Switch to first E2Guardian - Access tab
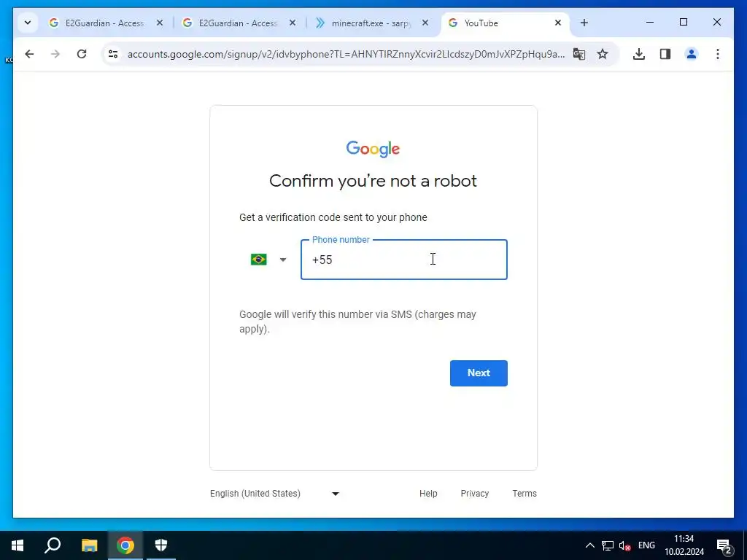This screenshot has height=560, width=747. (x=105, y=23)
